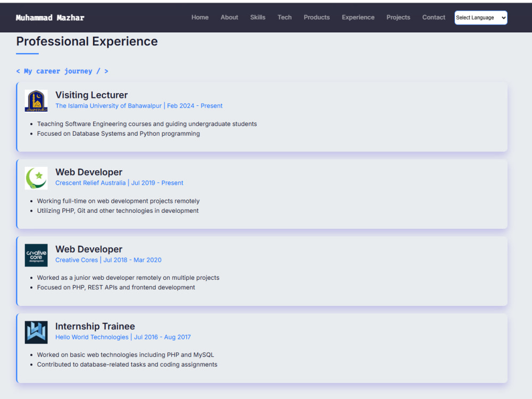
Task: Click 'Crescent Relief Australia | Jul 2019 - Present'
Action: tap(119, 183)
